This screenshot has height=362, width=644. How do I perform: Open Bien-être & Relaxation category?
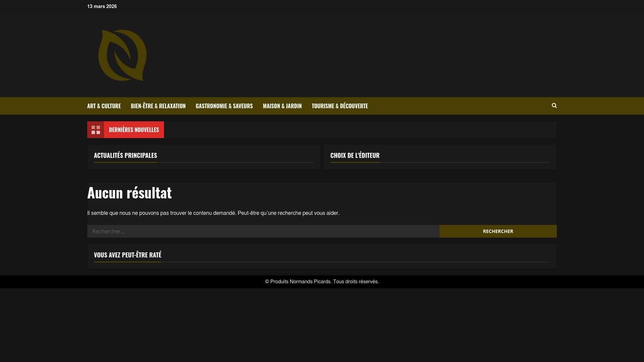pyautogui.click(x=158, y=106)
